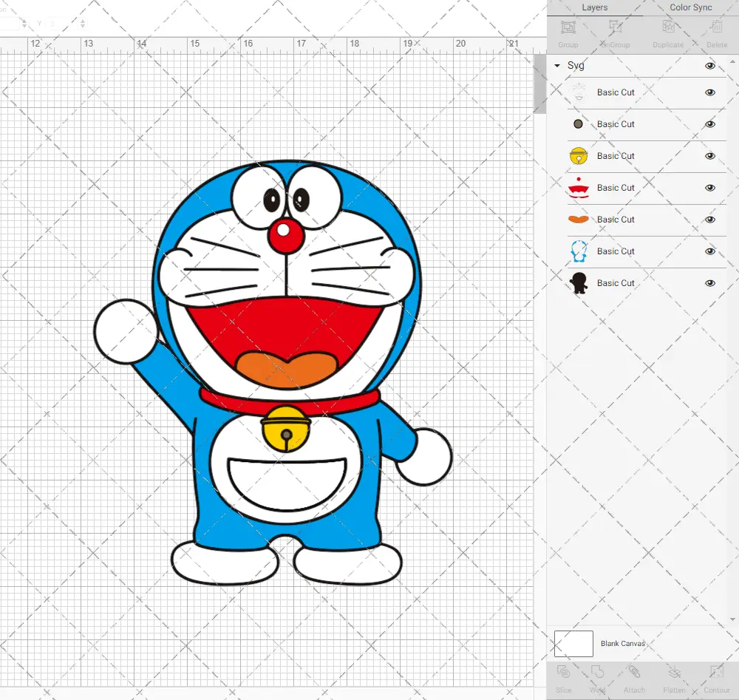The width and height of the screenshot is (739, 700).
Task: Collapse the Svg group triangle
Action: tap(557, 66)
